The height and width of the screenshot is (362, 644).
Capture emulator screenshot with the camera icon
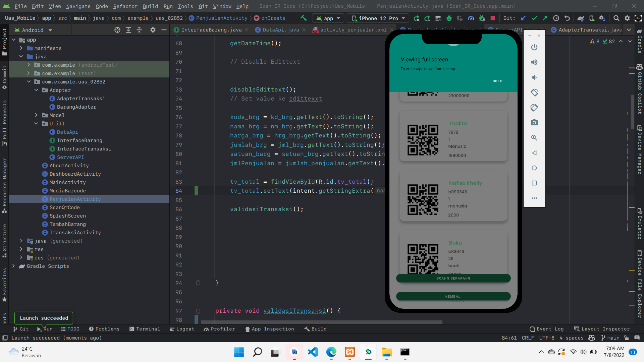pyautogui.click(x=534, y=122)
